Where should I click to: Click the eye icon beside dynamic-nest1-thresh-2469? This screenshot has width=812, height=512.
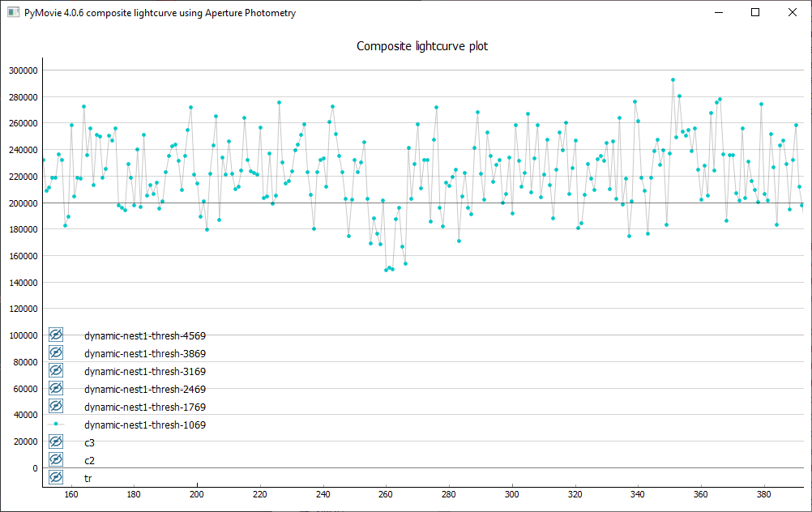click(x=56, y=389)
